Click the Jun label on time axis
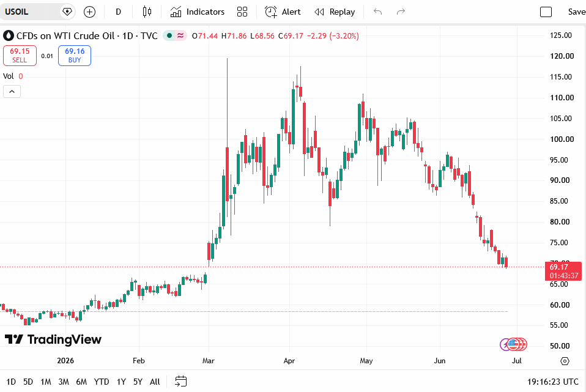 (439, 361)
